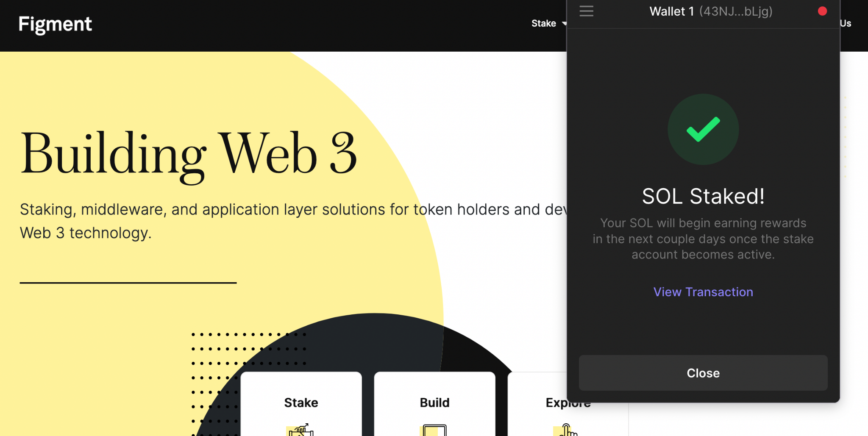This screenshot has width=868, height=436.
Task: Click the Stake card staking icon
Action: click(x=300, y=430)
